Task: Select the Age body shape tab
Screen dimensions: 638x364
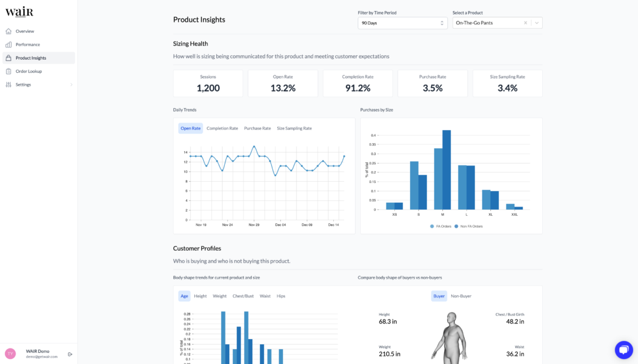Action: coord(184,296)
